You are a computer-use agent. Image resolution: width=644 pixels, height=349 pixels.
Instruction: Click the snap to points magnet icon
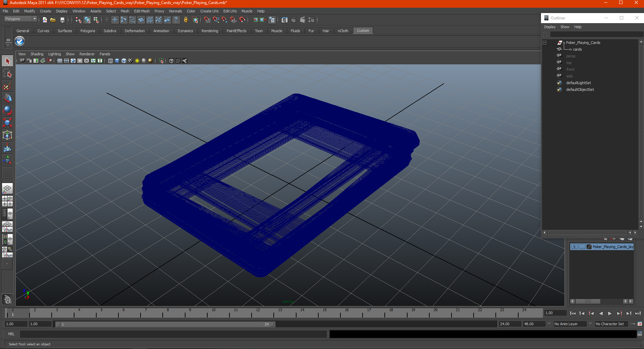coord(224,20)
